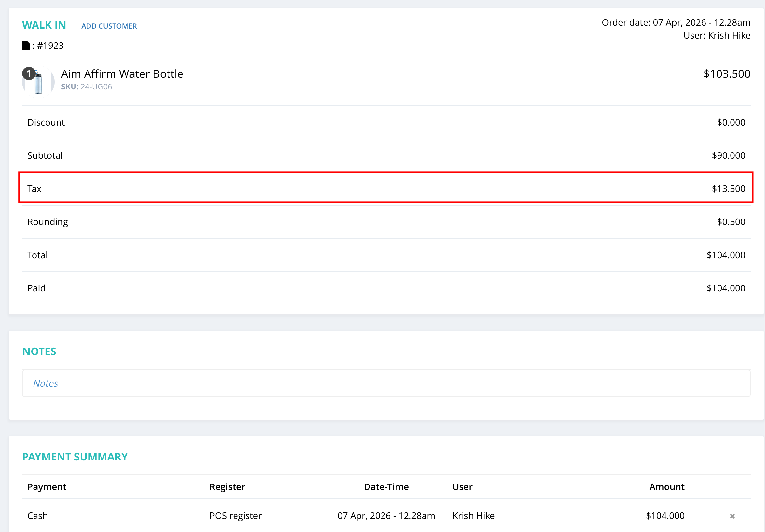Click the ADD CUSTOMER link
Image resolution: width=765 pixels, height=532 pixels.
point(109,26)
